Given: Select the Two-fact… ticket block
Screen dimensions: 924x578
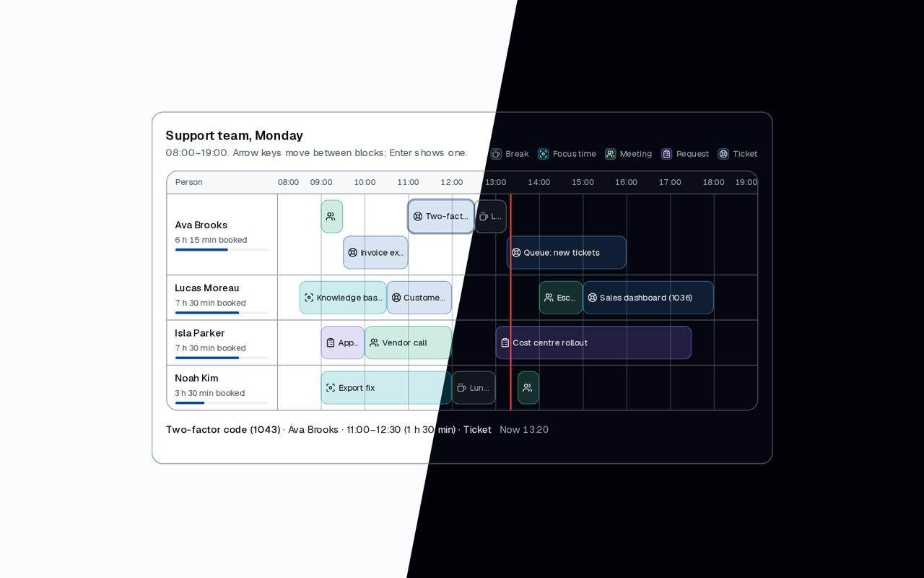Looking at the screenshot, I should pyautogui.click(x=441, y=216).
